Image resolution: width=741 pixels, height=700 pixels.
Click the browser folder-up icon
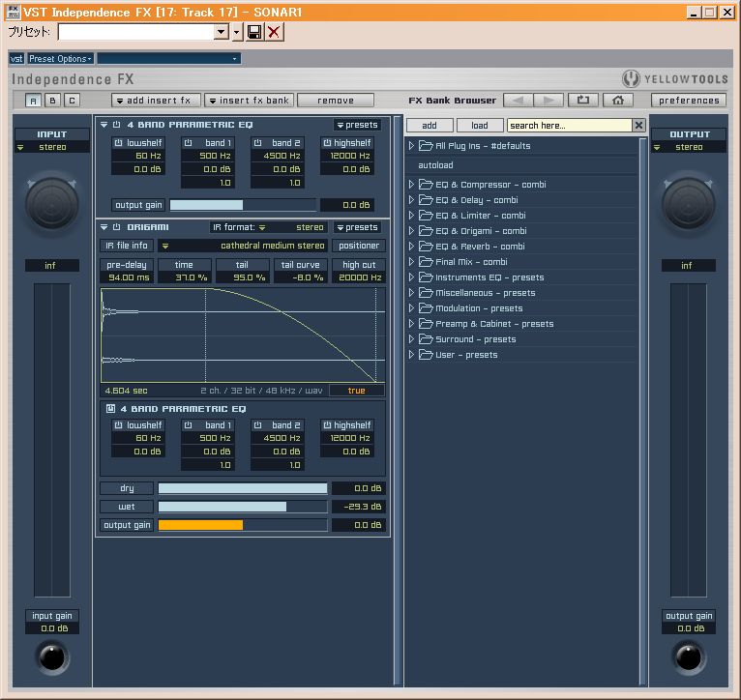[583, 101]
